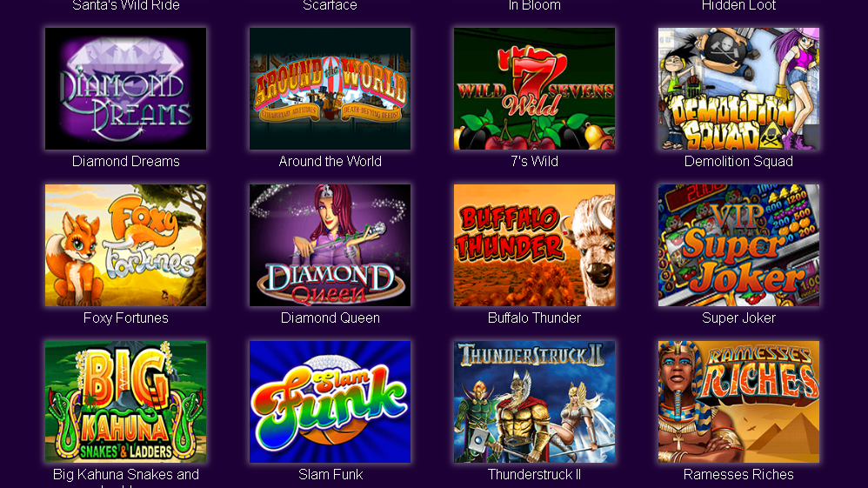
Task: Open Demolition Squad game image
Action: tap(738, 89)
